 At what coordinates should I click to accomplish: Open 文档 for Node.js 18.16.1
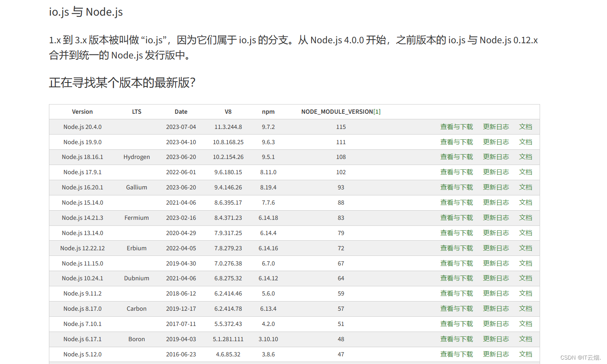526,157
